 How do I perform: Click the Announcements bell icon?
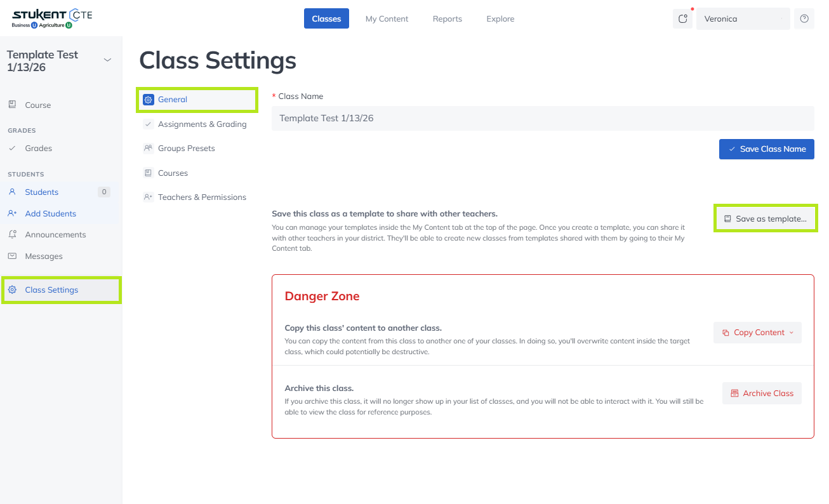12,235
